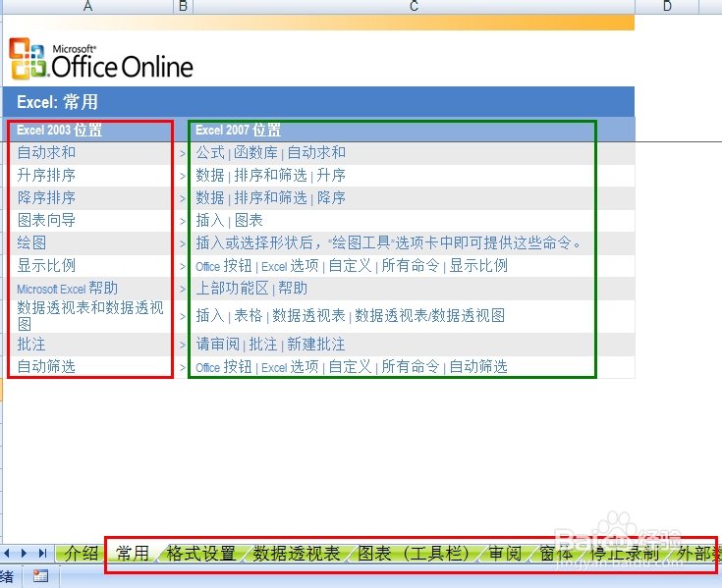The height and width of the screenshot is (588, 722).
Task: Select column B header
Action: [184, 6]
